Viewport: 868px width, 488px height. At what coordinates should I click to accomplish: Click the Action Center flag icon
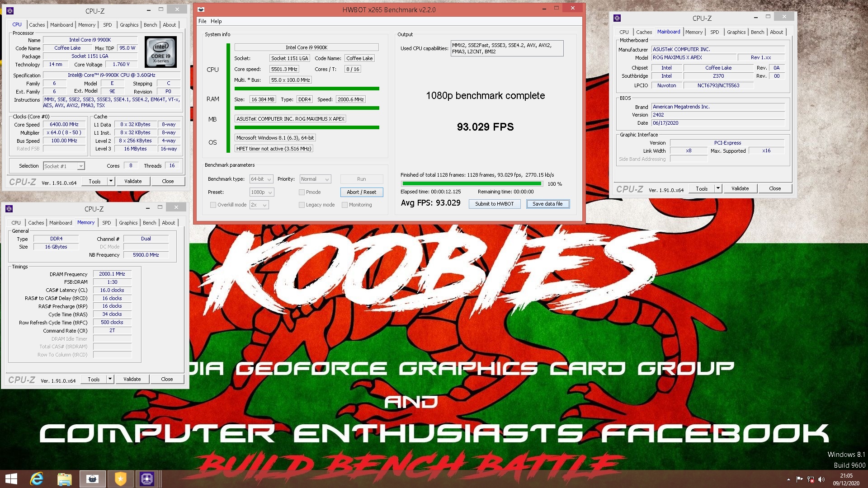[x=799, y=479]
